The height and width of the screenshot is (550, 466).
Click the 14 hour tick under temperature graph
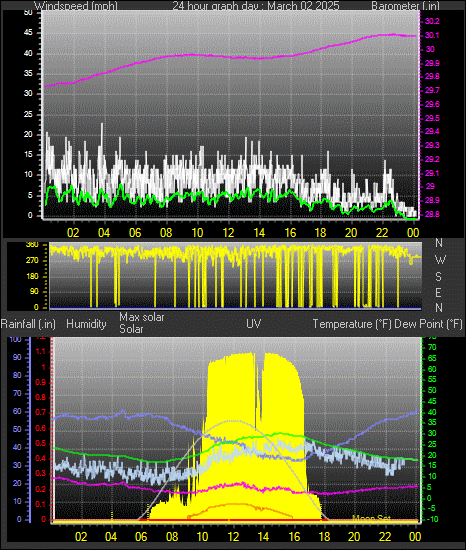point(263,537)
